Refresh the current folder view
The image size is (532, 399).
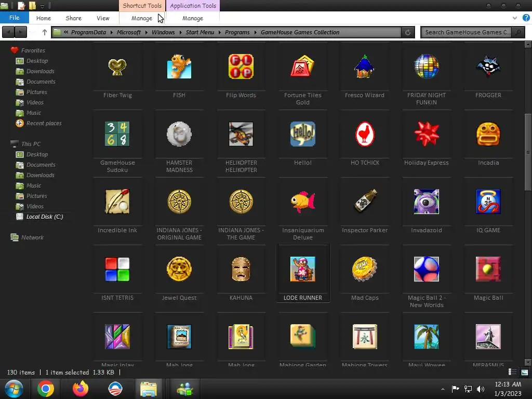click(408, 32)
